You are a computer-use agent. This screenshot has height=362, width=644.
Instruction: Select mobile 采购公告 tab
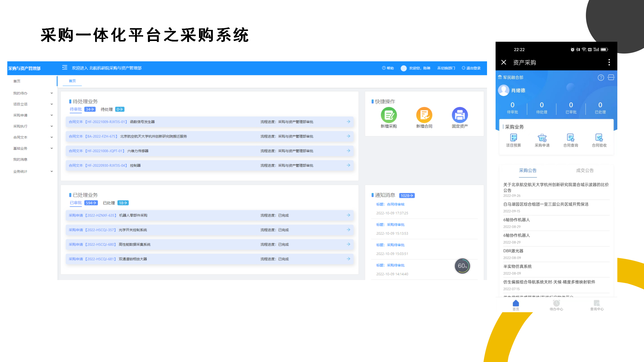click(528, 170)
